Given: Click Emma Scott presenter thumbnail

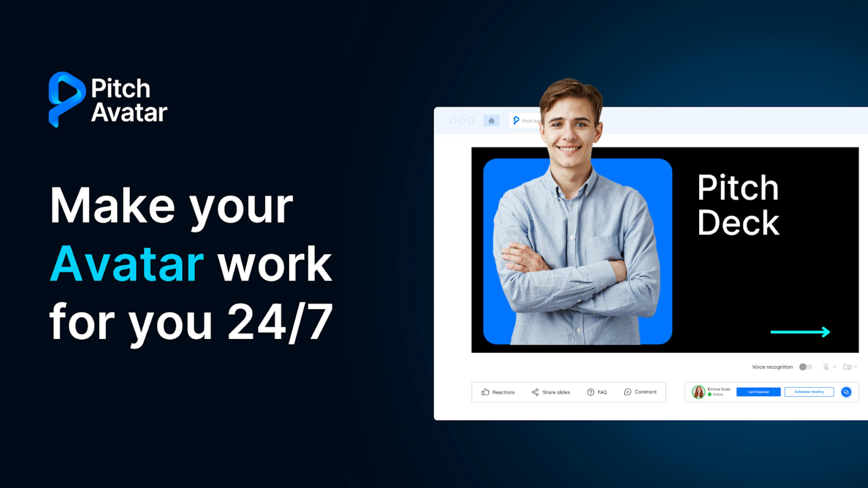Looking at the screenshot, I should pyautogui.click(x=698, y=392).
